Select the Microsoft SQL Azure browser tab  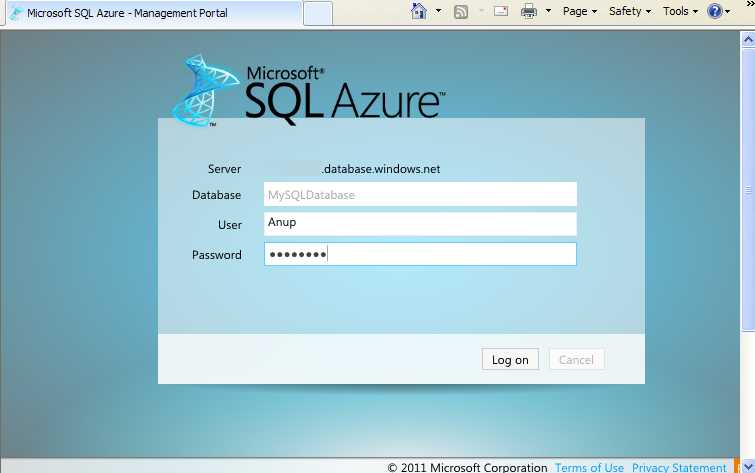click(150, 14)
